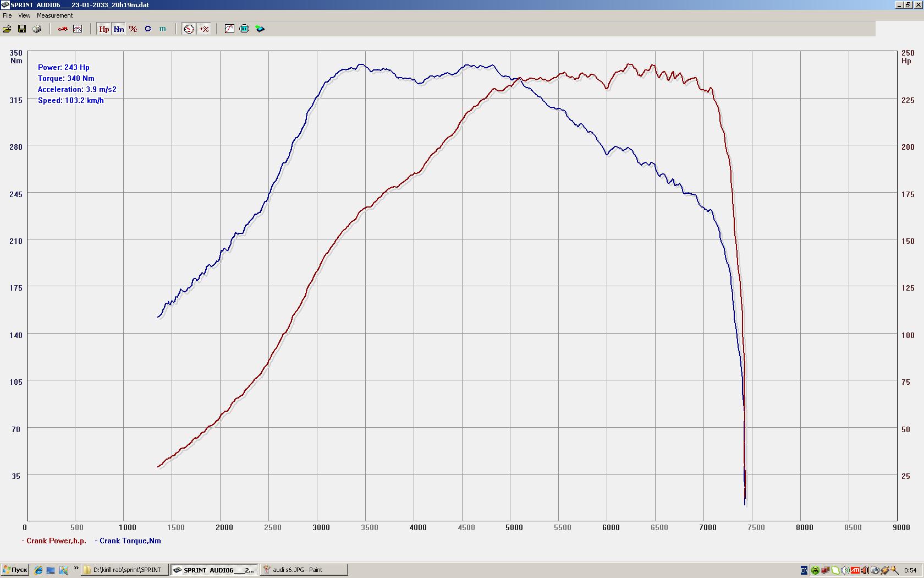Click the green arrow chip icon
This screenshot has height=578, width=924.
pyautogui.click(x=260, y=29)
